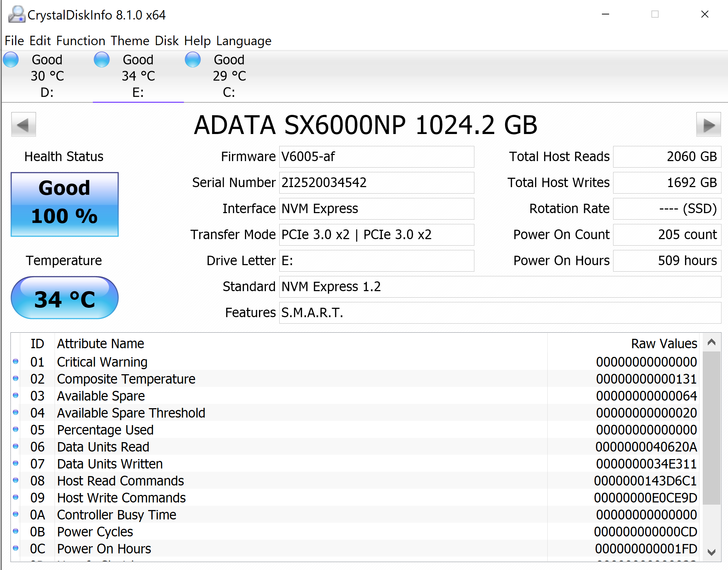The image size is (728, 570).
Task: Go to previous disk with left arrow
Action: coord(23,125)
